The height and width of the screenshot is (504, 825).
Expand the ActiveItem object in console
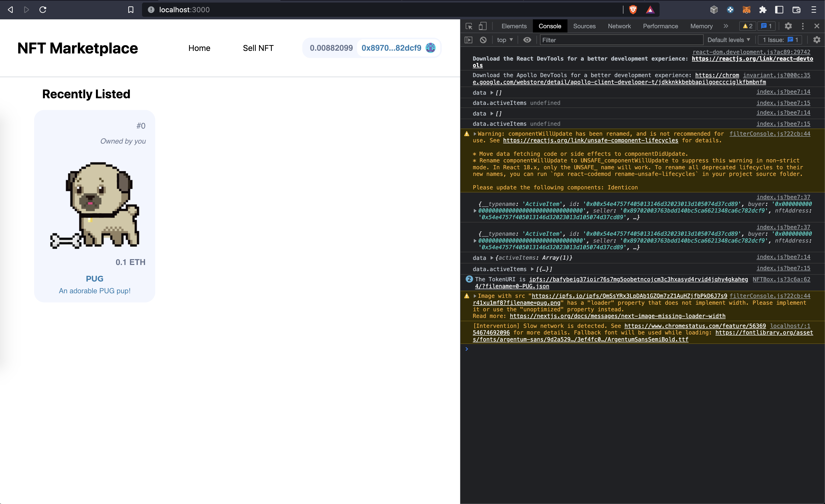click(475, 211)
